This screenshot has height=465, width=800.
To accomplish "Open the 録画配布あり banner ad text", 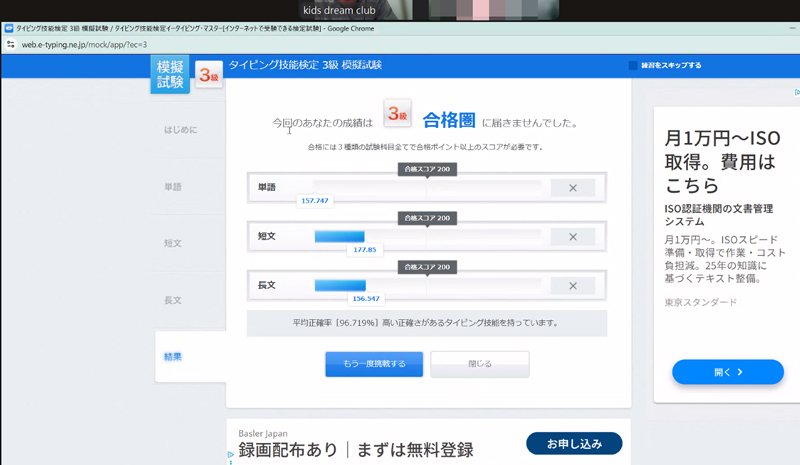I will coord(356,450).
